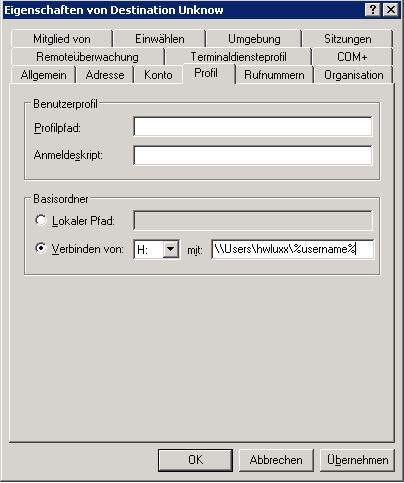Viewport: 404px width, 483px height.
Task: Click the network path field after mit
Action: point(292,249)
